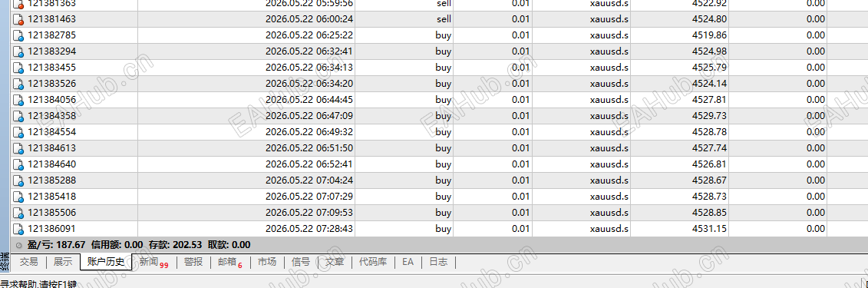Click open time 2026.05.22 06:34:20

coord(309,84)
